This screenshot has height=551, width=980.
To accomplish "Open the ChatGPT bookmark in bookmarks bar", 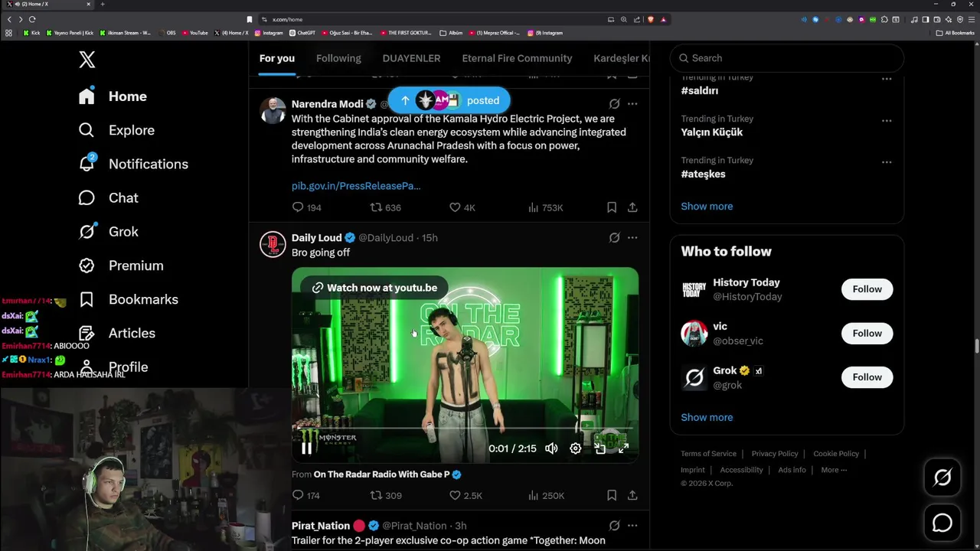I will click(x=302, y=33).
